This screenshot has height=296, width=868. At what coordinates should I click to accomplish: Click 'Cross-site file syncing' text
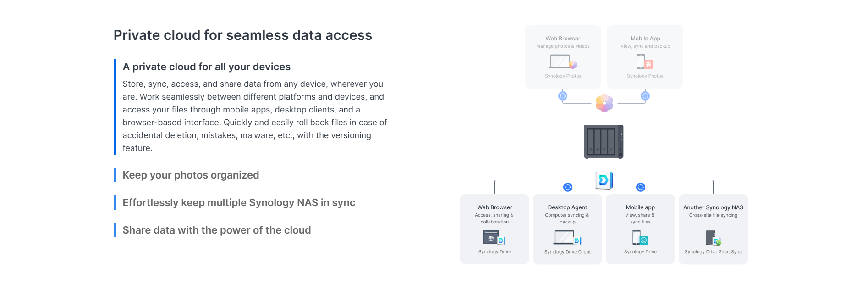[x=713, y=215]
